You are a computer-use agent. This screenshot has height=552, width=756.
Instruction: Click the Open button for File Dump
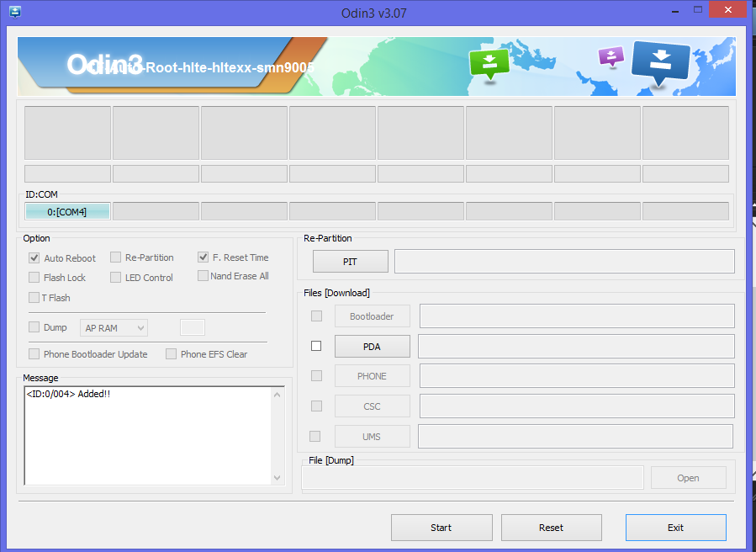689,478
